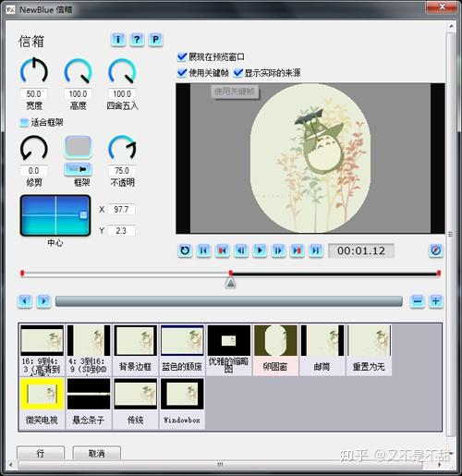Click the 四舍五入 value field showing 100.0

tap(122, 93)
